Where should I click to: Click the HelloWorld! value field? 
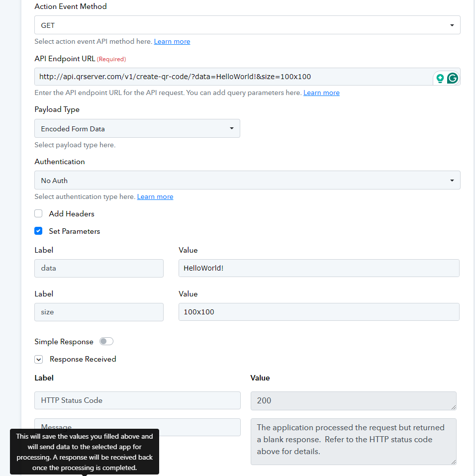pyautogui.click(x=319, y=268)
